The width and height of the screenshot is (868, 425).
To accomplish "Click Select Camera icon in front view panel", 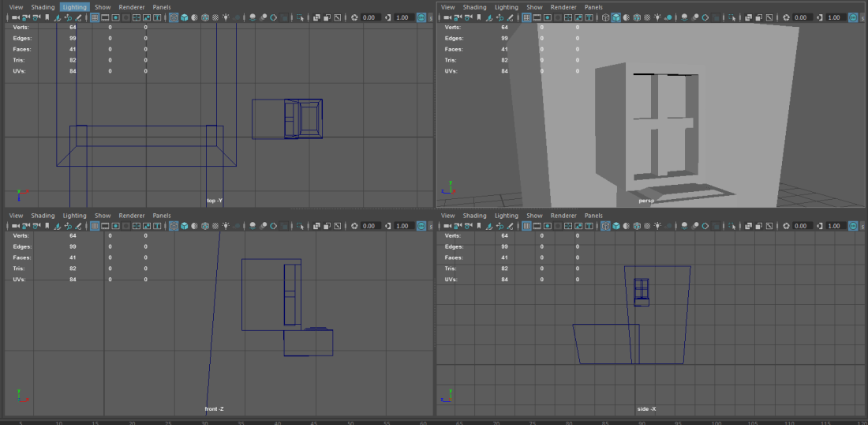I will point(16,226).
